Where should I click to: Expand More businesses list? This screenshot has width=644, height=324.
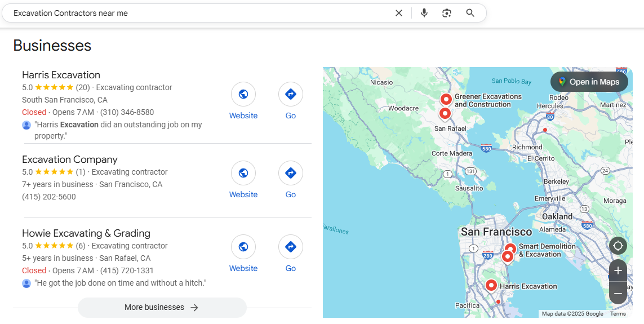point(162,307)
